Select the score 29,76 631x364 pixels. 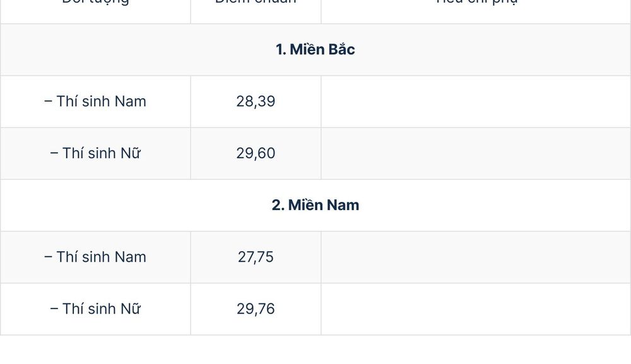(x=256, y=309)
